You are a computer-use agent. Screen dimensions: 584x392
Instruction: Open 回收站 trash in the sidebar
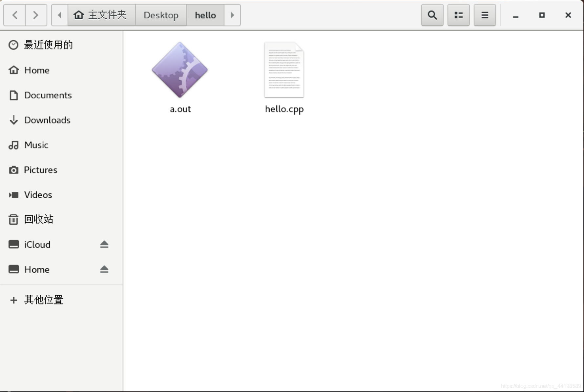(x=61, y=219)
